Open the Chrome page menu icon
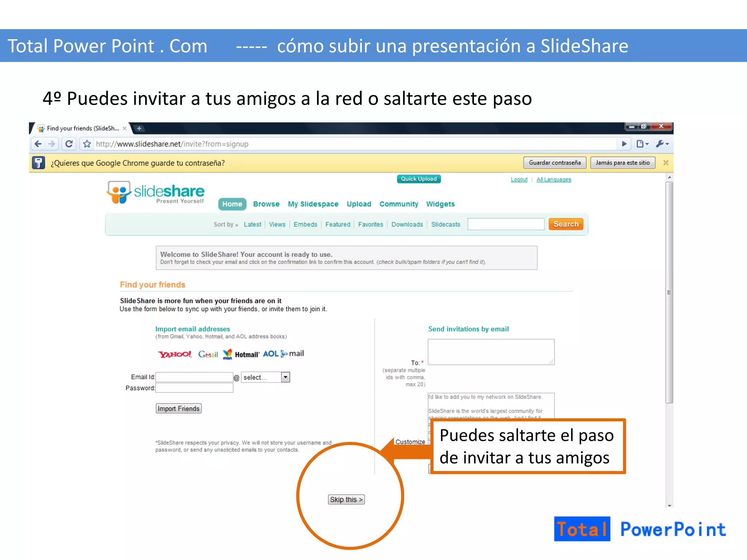Viewport: 747px width, 560px height. 642,144
